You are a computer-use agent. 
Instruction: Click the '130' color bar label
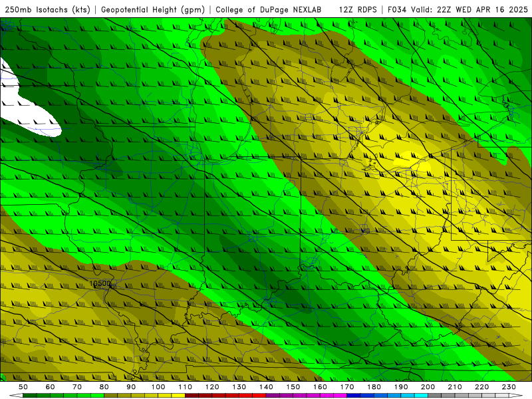coord(239,387)
